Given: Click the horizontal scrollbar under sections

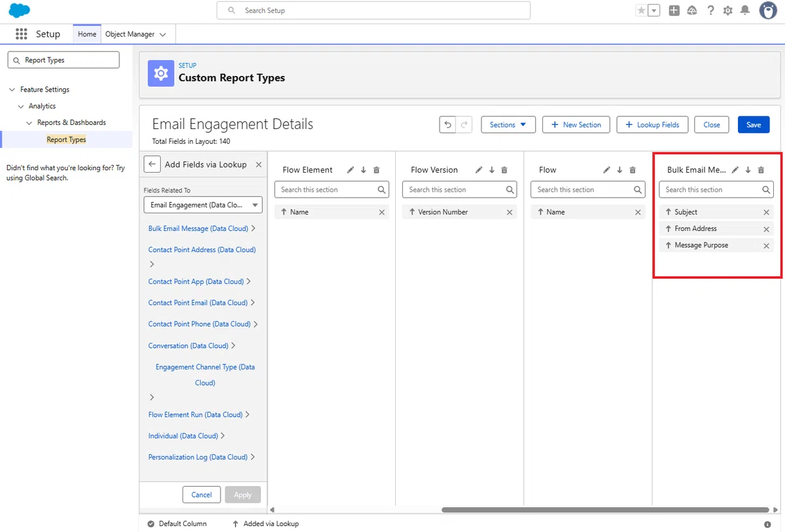Looking at the screenshot, I should [605, 510].
